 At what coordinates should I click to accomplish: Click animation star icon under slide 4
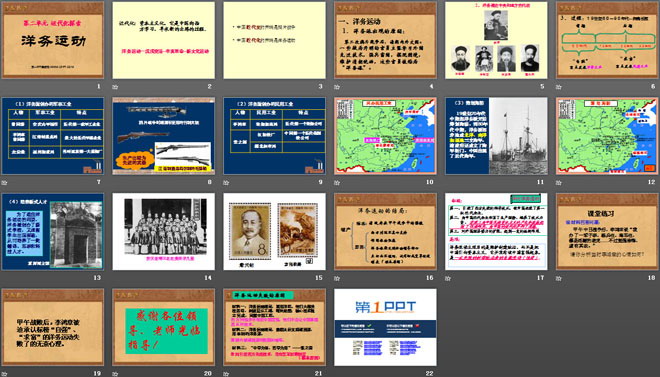pos(337,87)
